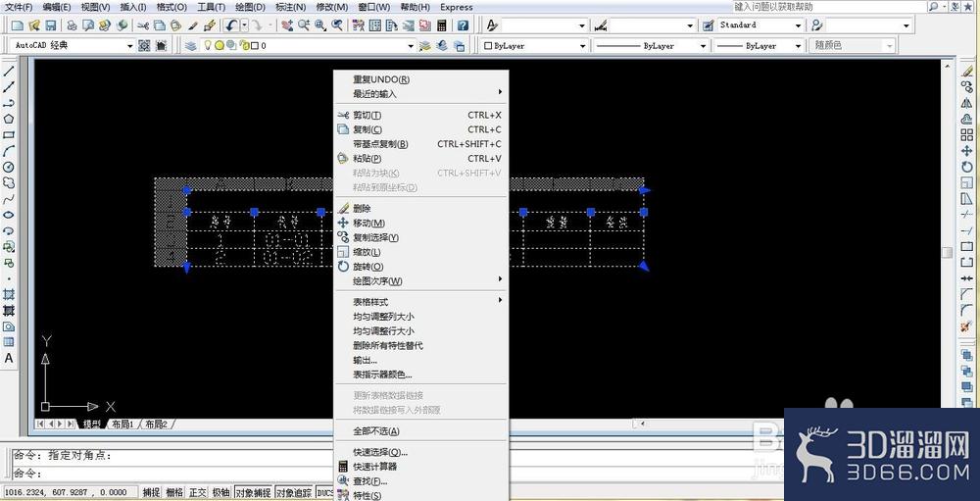Choose 输出... in context menu
980x501 pixels.
click(421, 360)
